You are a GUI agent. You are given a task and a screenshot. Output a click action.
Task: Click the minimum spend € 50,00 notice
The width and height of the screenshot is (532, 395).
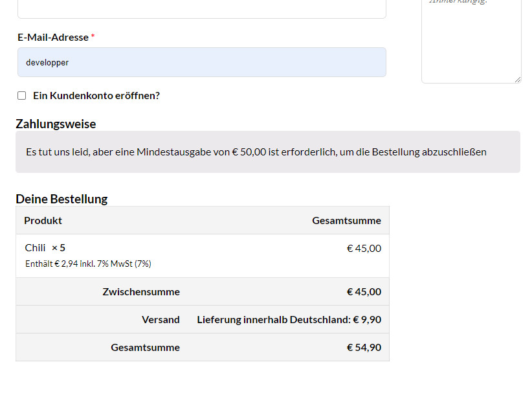pos(256,152)
